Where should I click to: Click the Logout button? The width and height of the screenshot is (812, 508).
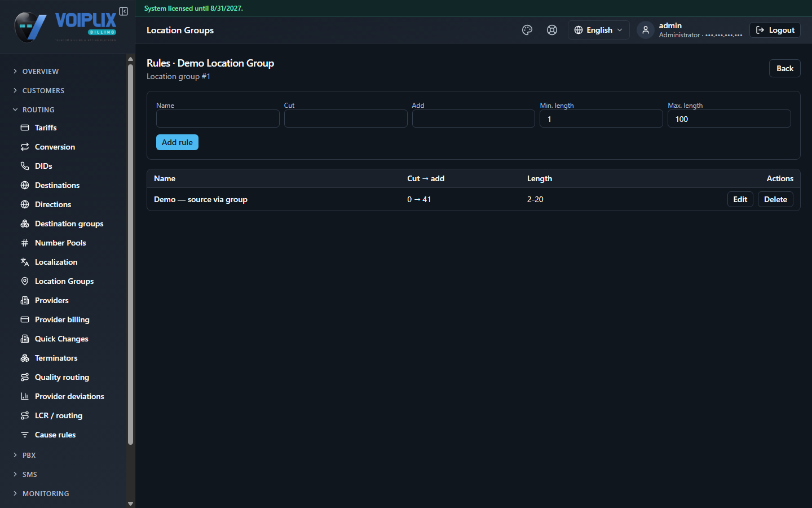coord(775,30)
